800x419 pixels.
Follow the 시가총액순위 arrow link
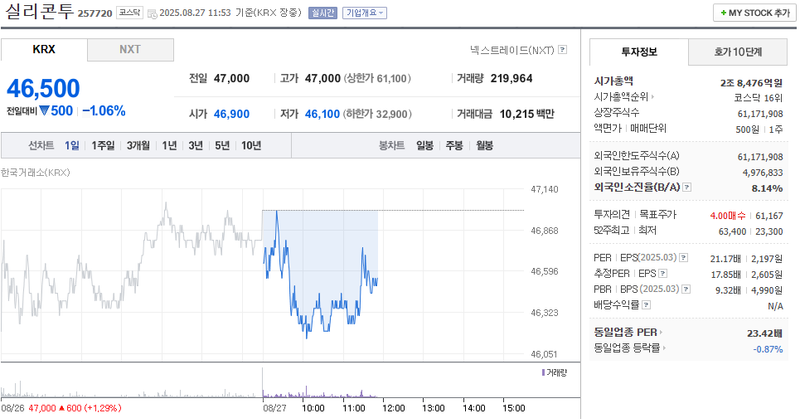point(623,96)
